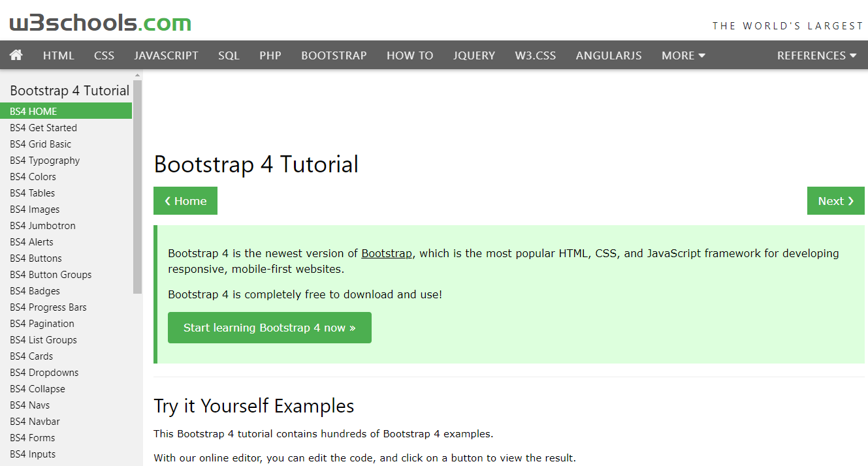Open BS4 Jumbotron in sidebar
Screen dimensions: 868x466
click(66, 225)
